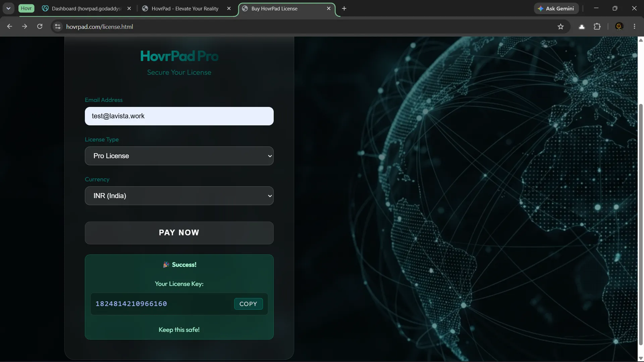Minimize the Chrome window
This screenshot has height=362, width=644.
596,8
